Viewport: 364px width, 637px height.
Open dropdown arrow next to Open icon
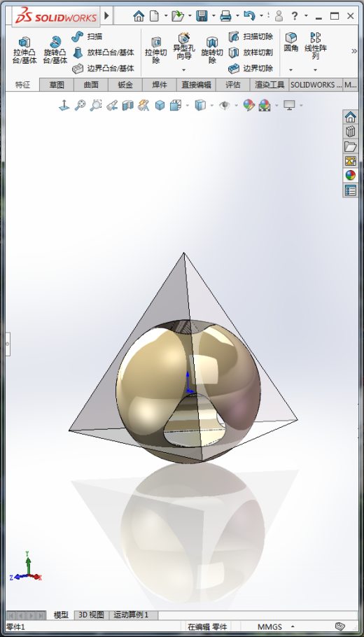point(190,16)
